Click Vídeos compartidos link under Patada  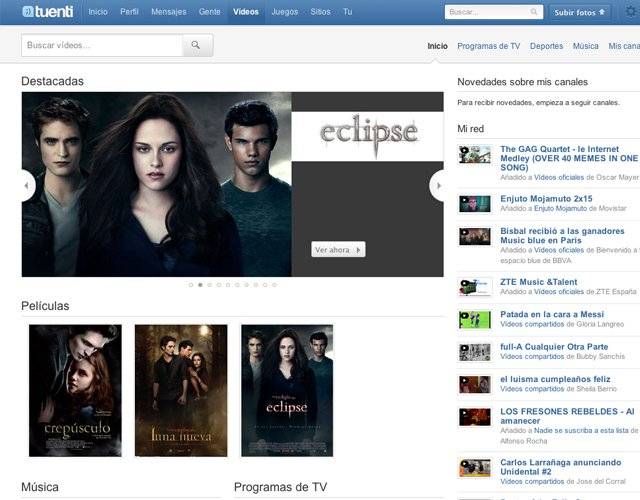point(532,324)
